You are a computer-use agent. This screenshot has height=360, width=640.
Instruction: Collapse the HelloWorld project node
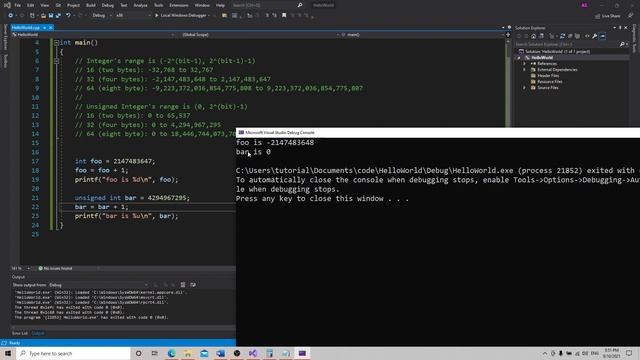[x=519, y=58]
